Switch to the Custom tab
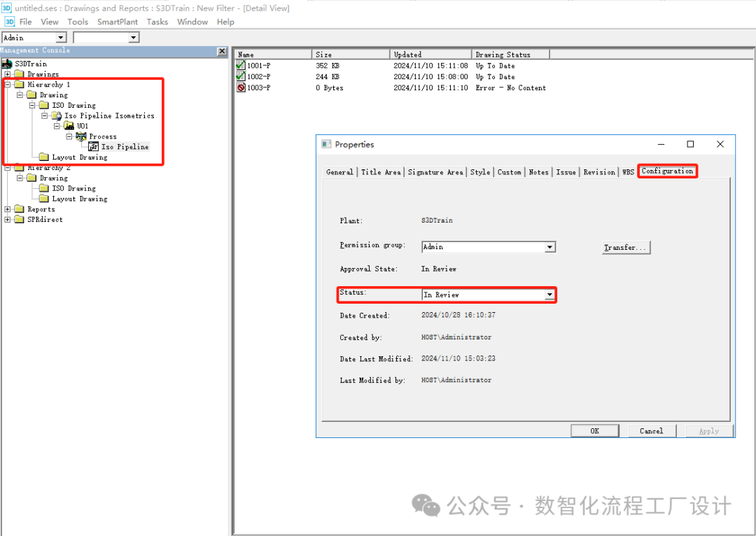This screenshot has width=756, height=536. coord(510,172)
